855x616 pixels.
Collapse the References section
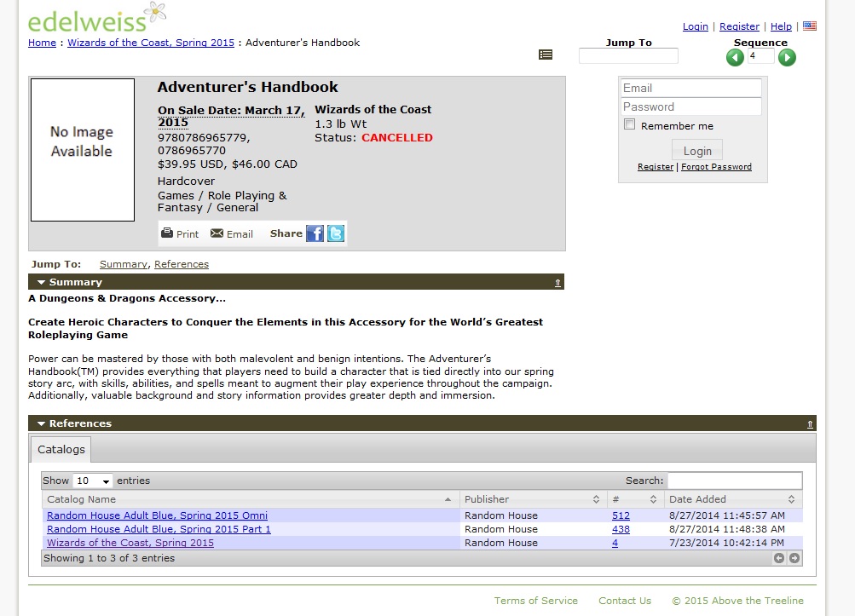pos(41,423)
